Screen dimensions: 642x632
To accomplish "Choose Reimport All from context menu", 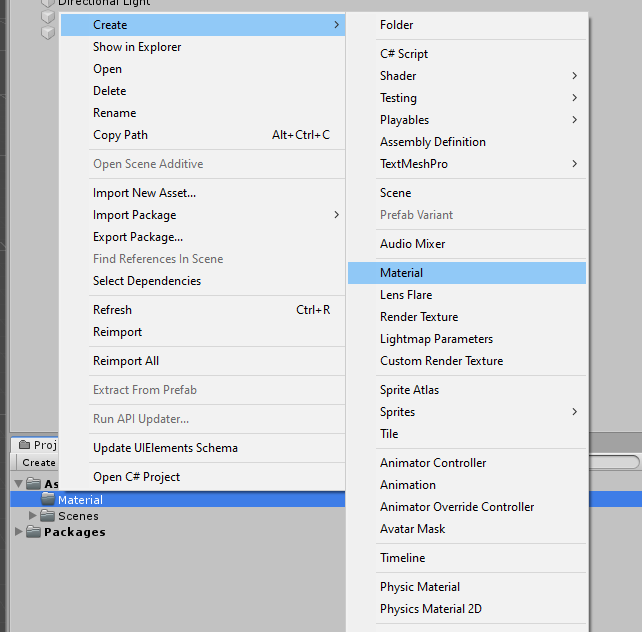I will pos(126,361).
